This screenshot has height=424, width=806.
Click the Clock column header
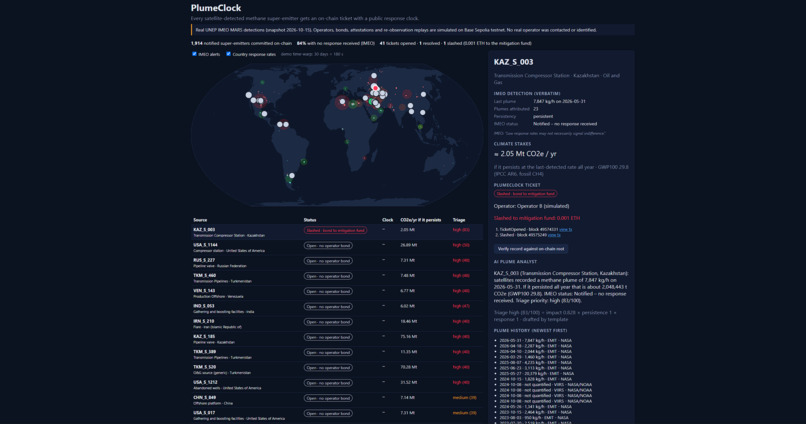tap(388, 220)
